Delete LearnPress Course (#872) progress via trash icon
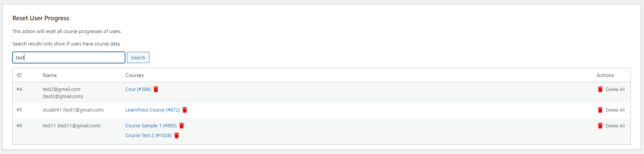The height and width of the screenshot is (154, 644). [185, 110]
